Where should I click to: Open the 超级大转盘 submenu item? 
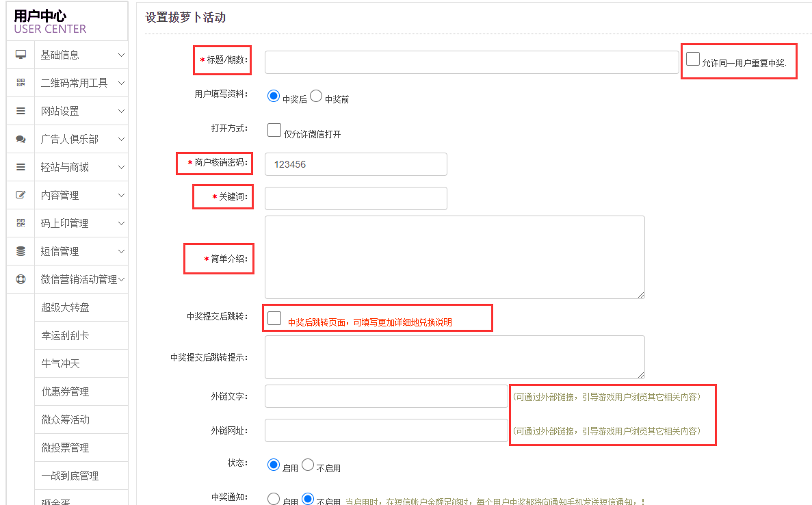coord(66,307)
